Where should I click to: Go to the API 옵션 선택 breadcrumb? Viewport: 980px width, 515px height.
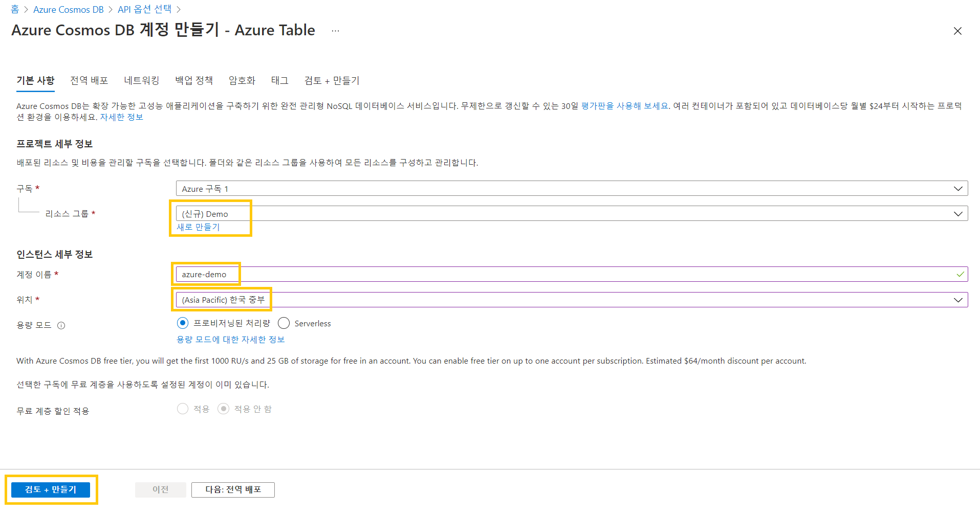[x=145, y=9]
